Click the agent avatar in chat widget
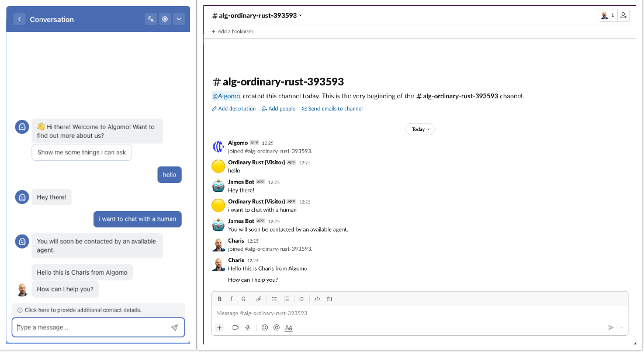 coord(23,289)
